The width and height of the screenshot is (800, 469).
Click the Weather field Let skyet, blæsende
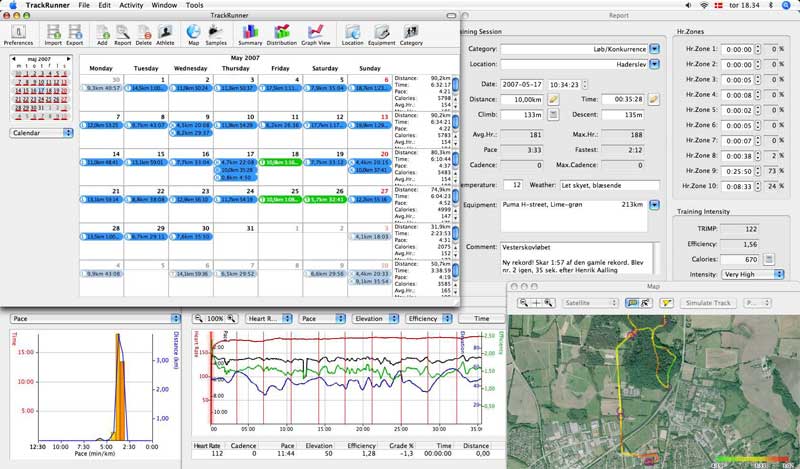pos(610,185)
